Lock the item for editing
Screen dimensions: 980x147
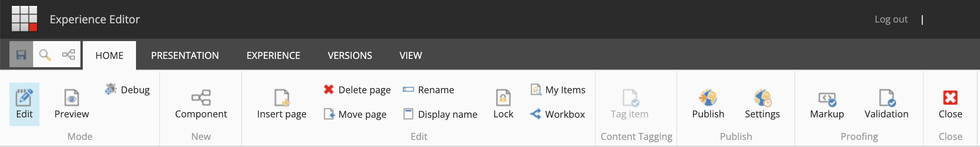(503, 104)
